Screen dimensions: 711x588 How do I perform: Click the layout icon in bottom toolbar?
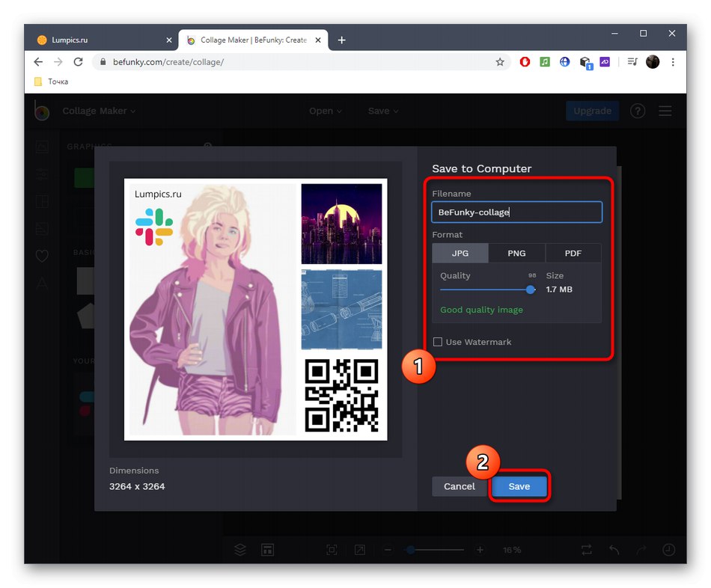tap(267, 550)
